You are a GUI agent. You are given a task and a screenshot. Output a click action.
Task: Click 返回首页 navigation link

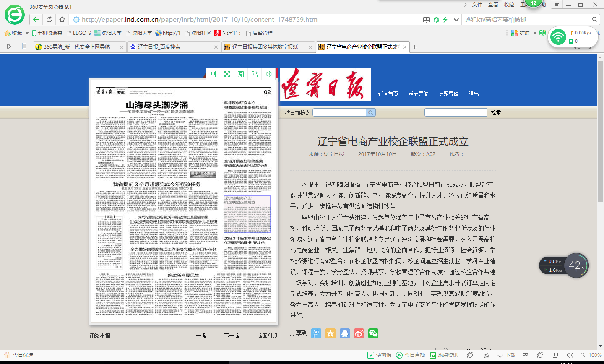click(x=388, y=94)
